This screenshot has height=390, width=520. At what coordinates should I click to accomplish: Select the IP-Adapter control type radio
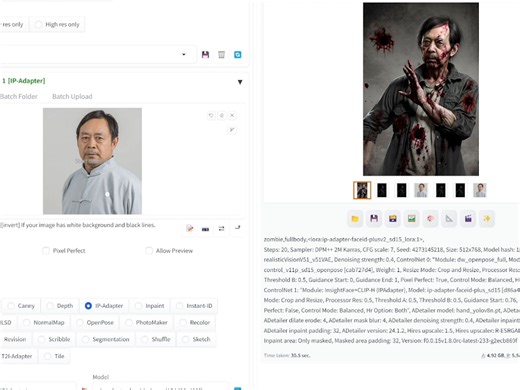[x=104, y=306]
